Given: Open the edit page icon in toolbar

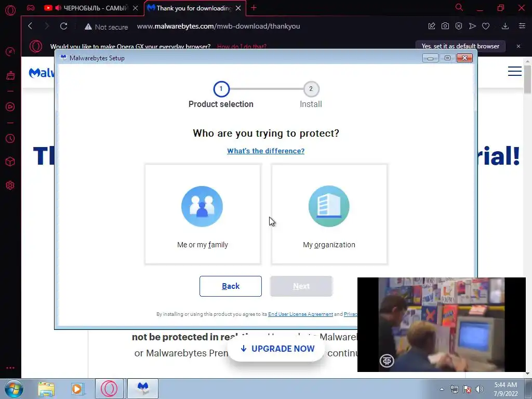Looking at the screenshot, I should (x=432, y=26).
